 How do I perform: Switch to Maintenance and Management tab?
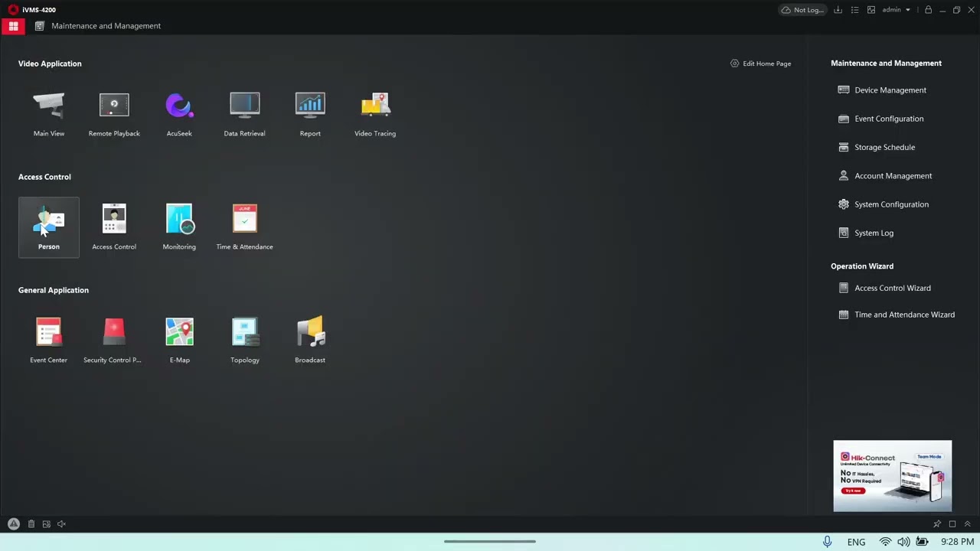pyautogui.click(x=98, y=26)
